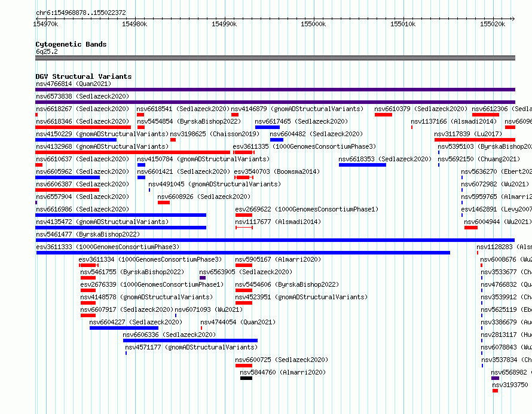Screen dimensions: 532x414
Task: Open the nsv6618541 (Sedlazeck2020) variant
Action: click(x=183, y=109)
